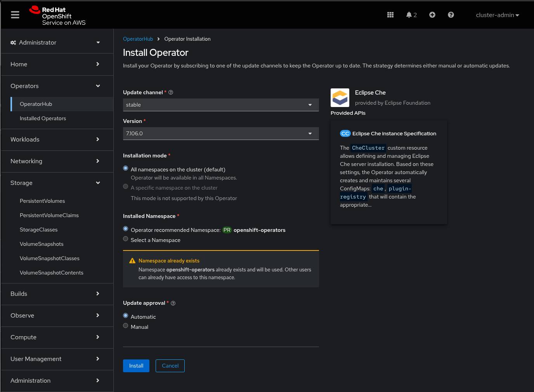
Task: Open the help question mark icon
Action: 451,15
